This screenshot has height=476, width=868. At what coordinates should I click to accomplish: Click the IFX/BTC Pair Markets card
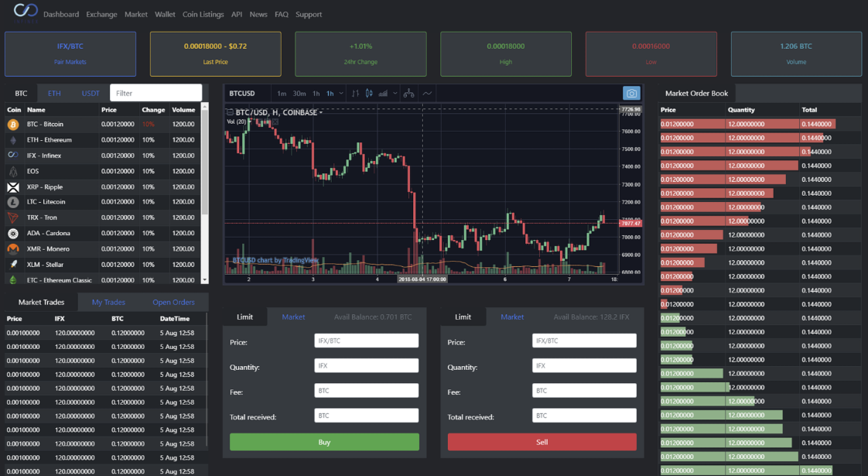[70, 53]
